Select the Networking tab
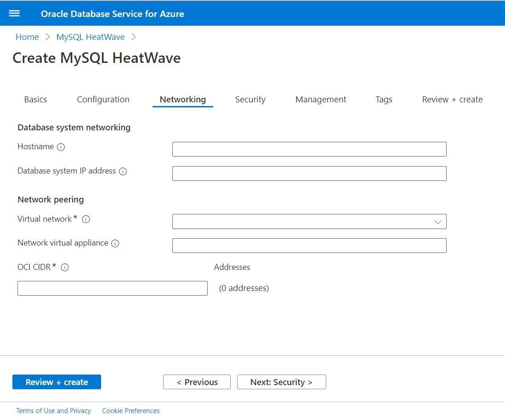 182,100
